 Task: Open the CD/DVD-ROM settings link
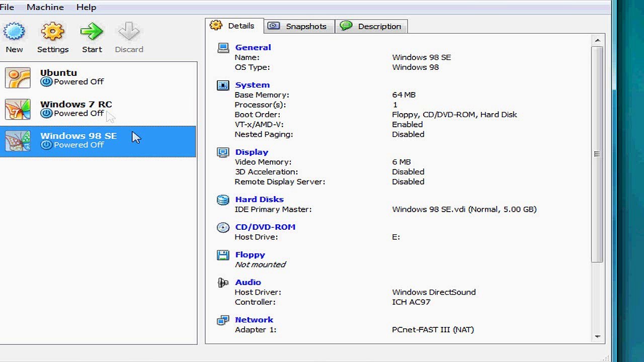coord(265,227)
